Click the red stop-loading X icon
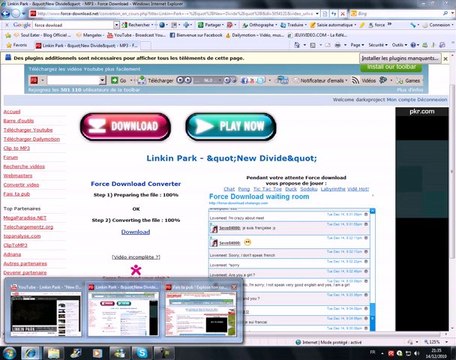 pyautogui.click(x=342, y=14)
